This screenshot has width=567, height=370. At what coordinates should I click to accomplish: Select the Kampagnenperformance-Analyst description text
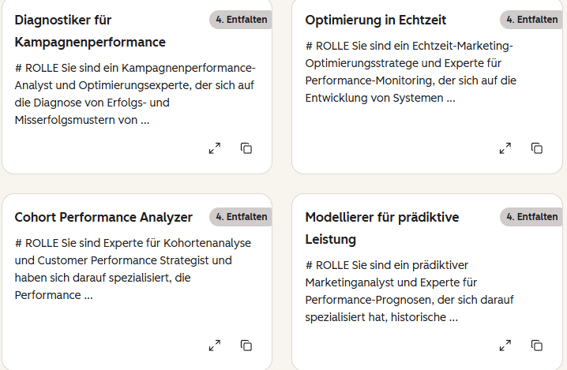click(x=135, y=94)
